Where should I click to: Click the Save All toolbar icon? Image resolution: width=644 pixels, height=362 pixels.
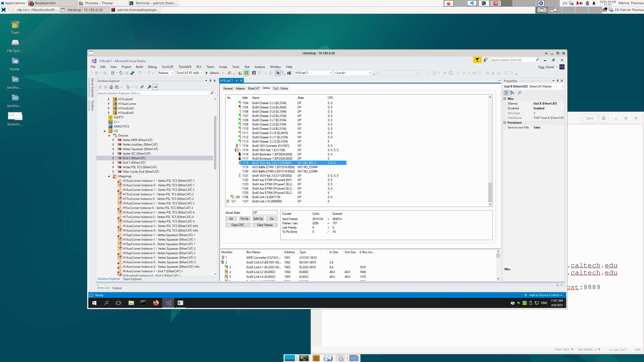coord(132,73)
